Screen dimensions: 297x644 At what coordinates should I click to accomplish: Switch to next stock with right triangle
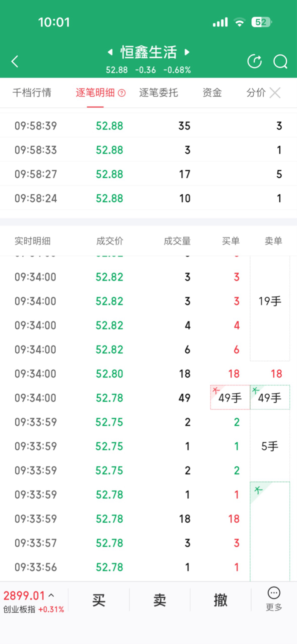pos(187,52)
